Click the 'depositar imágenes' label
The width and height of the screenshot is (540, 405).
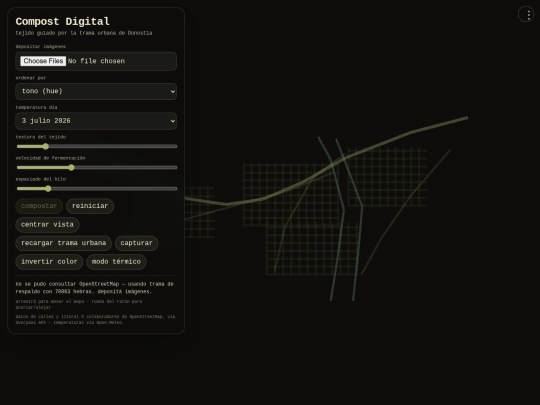click(41, 46)
